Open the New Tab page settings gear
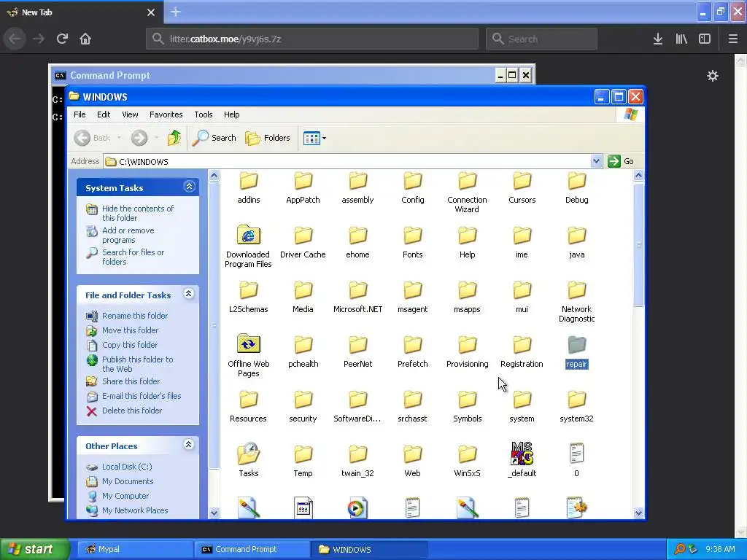The width and height of the screenshot is (747, 560). point(712,76)
